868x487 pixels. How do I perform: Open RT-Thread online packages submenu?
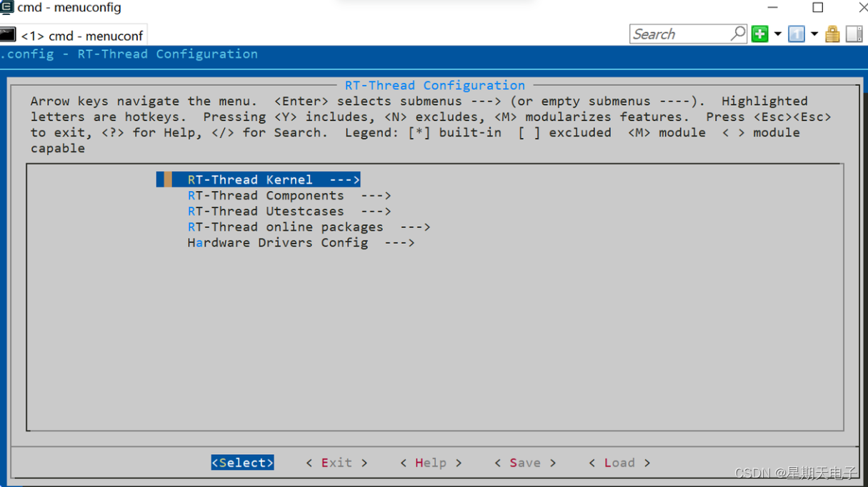coord(309,227)
